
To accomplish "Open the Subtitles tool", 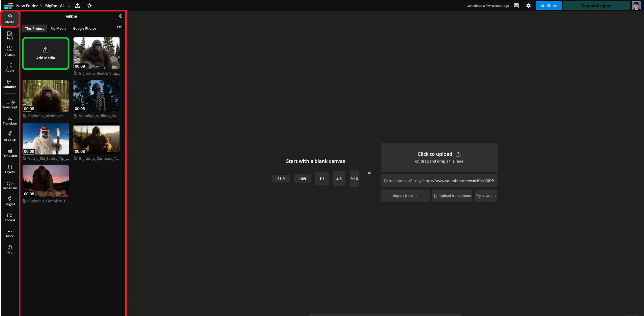I will [9, 84].
